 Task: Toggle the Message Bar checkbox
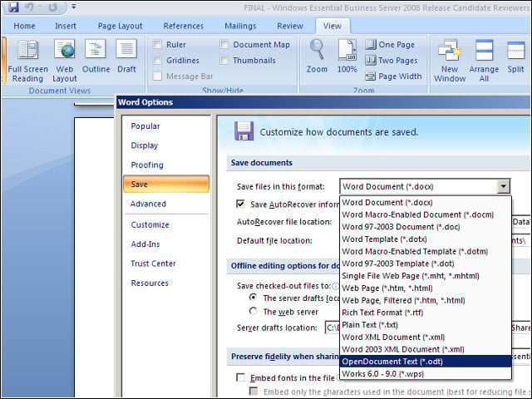157,76
